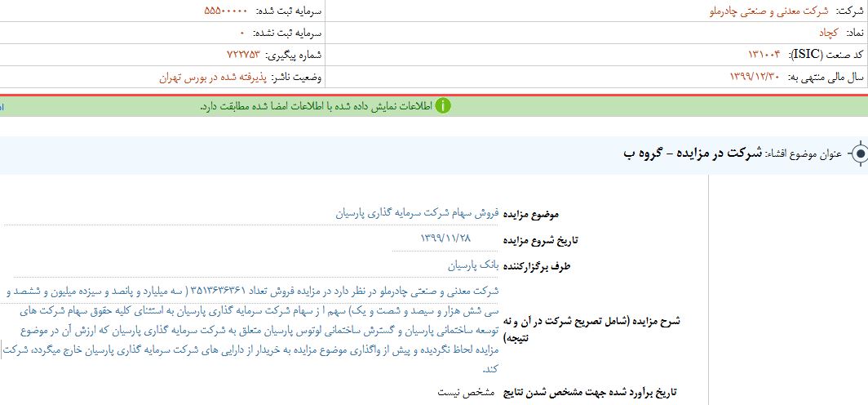Select ISIC code value ۱۳۱۰۰۴
The image size is (868, 405).
tap(764, 54)
